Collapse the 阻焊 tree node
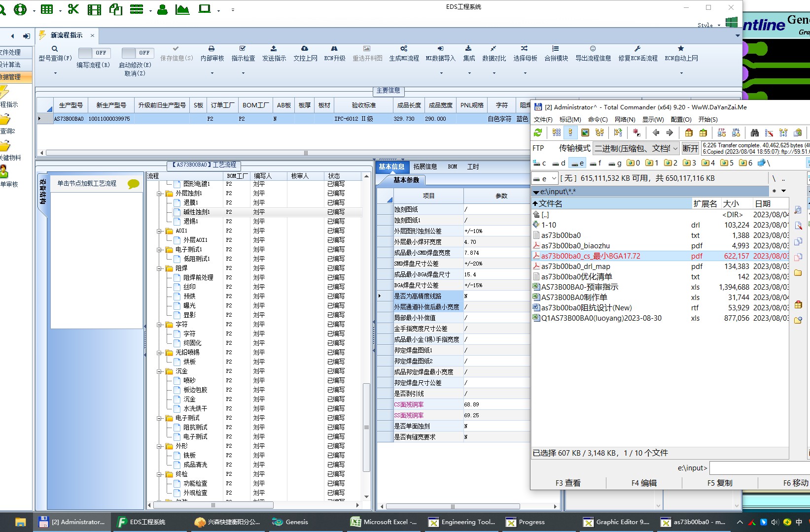The height and width of the screenshot is (532, 810). pos(160,268)
